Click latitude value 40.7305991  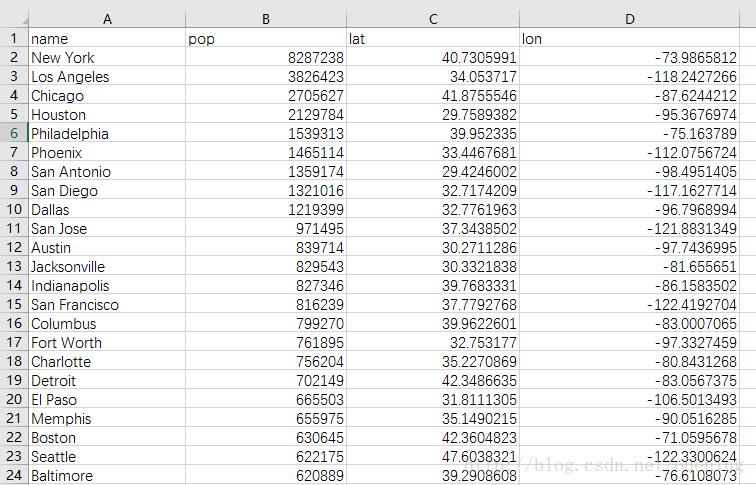coord(433,57)
